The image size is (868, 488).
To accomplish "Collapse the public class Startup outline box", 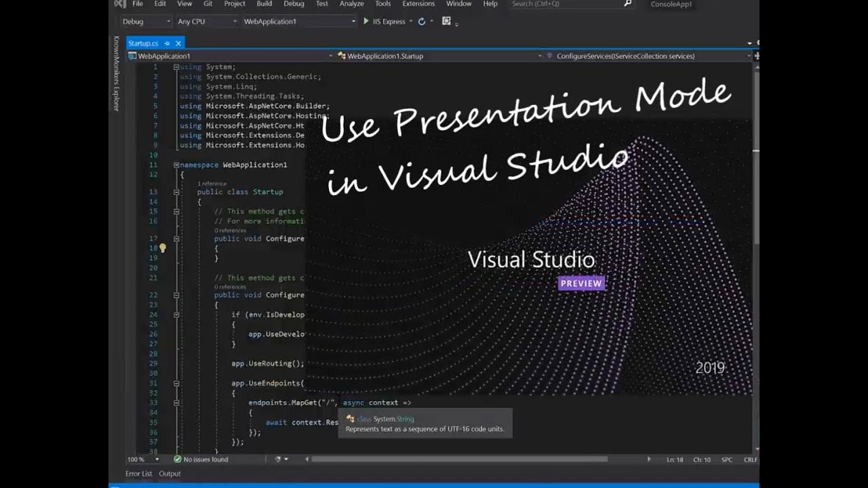I will (176, 192).
